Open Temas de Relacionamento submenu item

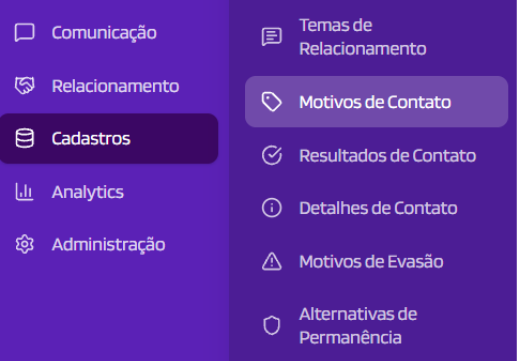363,37
